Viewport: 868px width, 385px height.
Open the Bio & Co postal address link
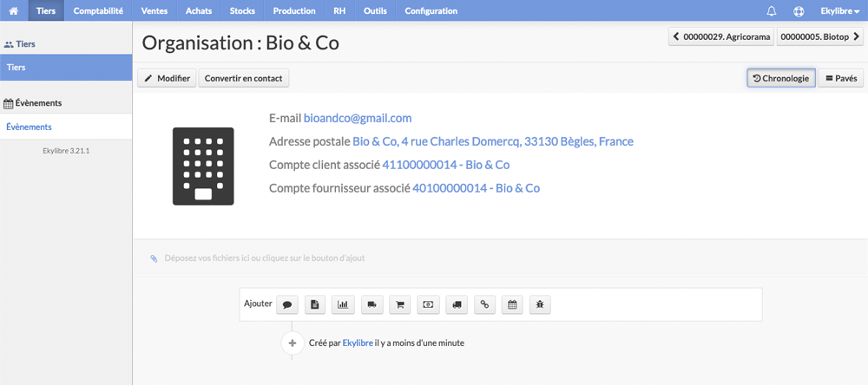tap(493, 141)
